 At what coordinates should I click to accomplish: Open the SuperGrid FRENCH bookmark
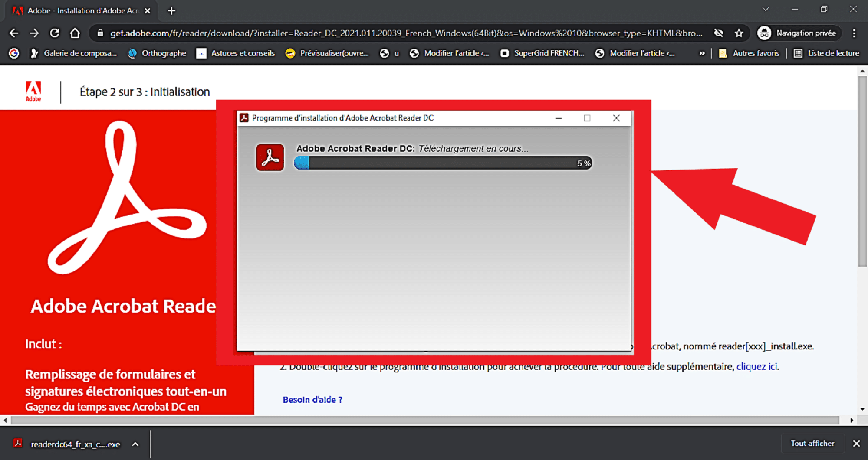click(542, 53)
